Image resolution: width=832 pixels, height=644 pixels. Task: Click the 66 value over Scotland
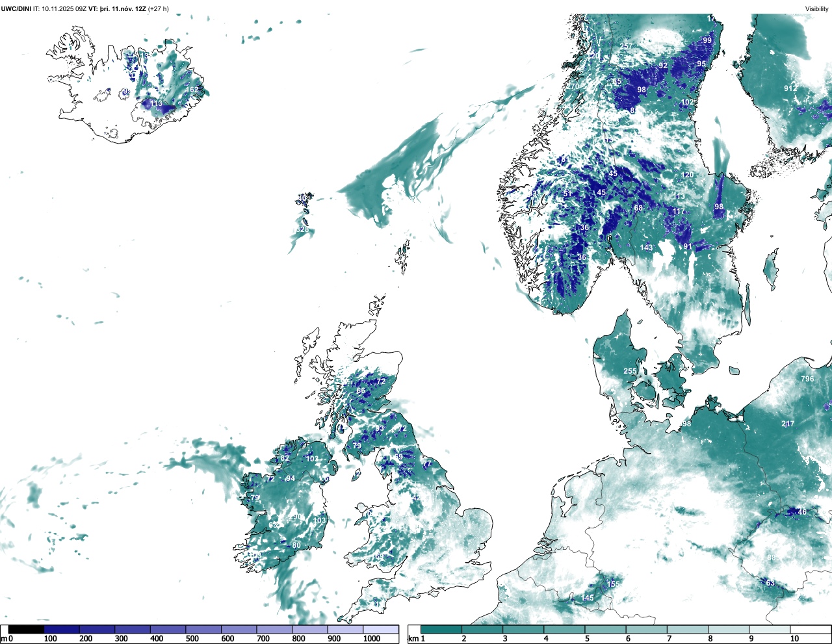pyautogui.click(x=361, y=391)
